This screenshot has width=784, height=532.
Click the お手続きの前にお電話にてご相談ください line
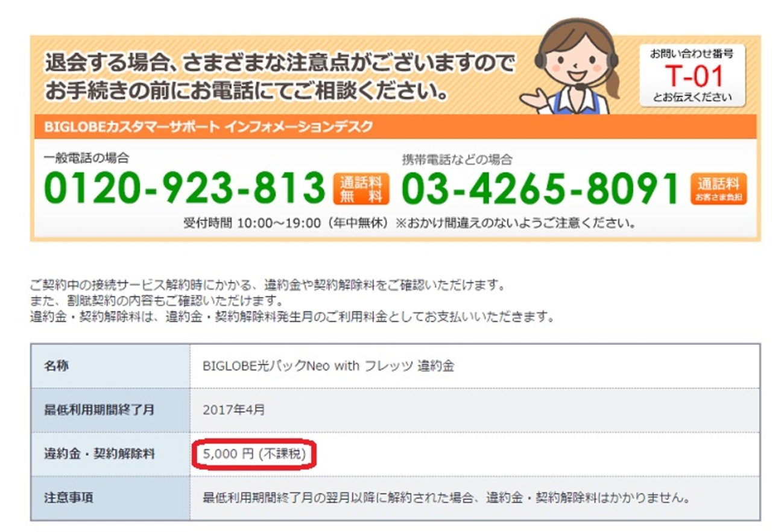point(247,91)
